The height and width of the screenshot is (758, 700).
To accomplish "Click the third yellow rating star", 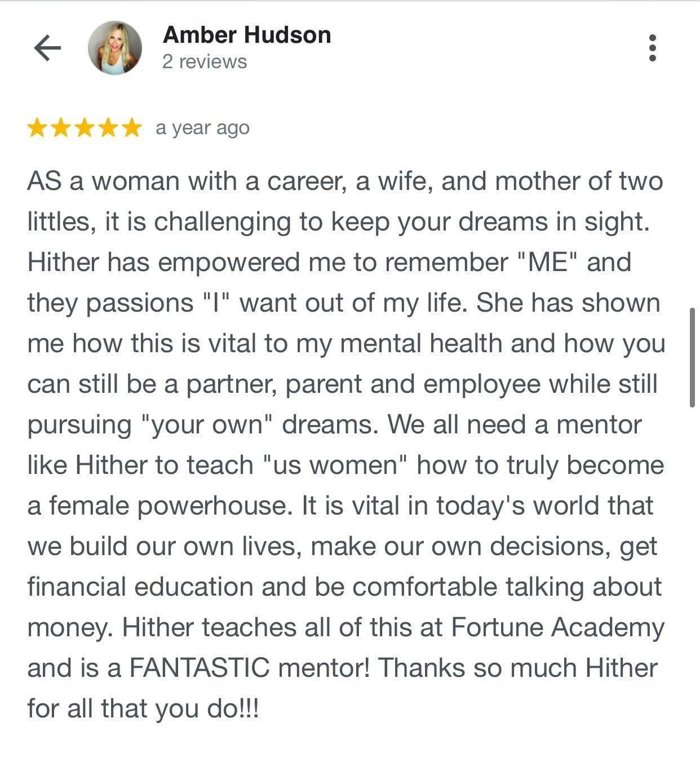I will click(85, 128).
